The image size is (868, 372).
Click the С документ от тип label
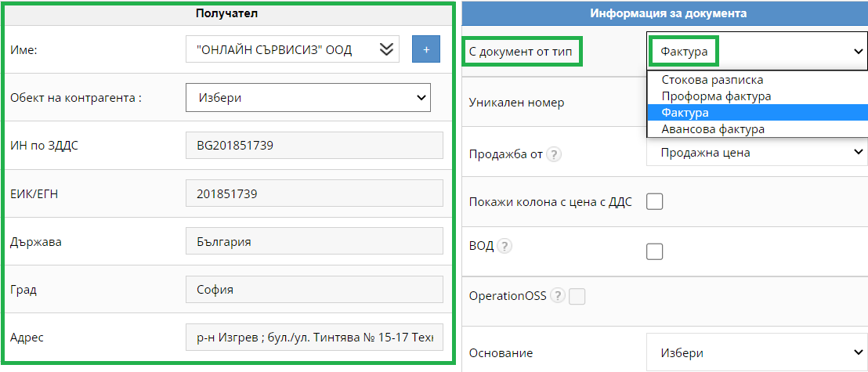(x=520, y=51)
